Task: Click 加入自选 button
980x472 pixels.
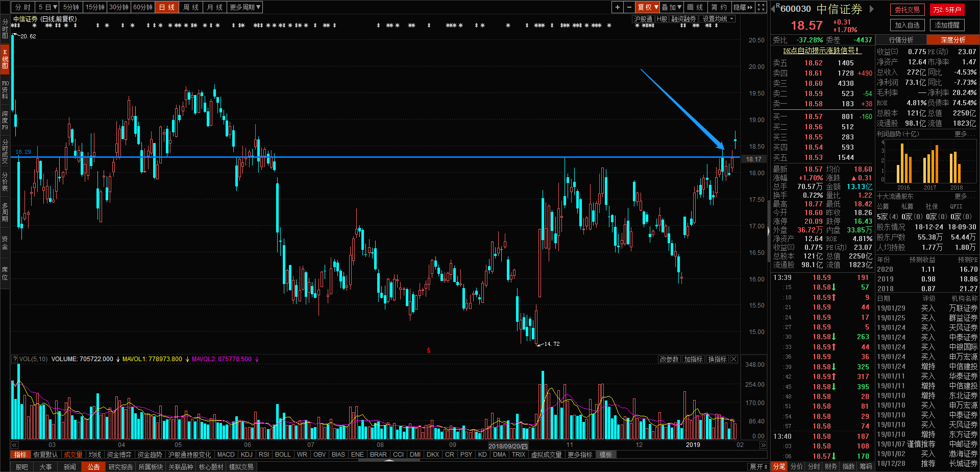Action: [907, 25]
